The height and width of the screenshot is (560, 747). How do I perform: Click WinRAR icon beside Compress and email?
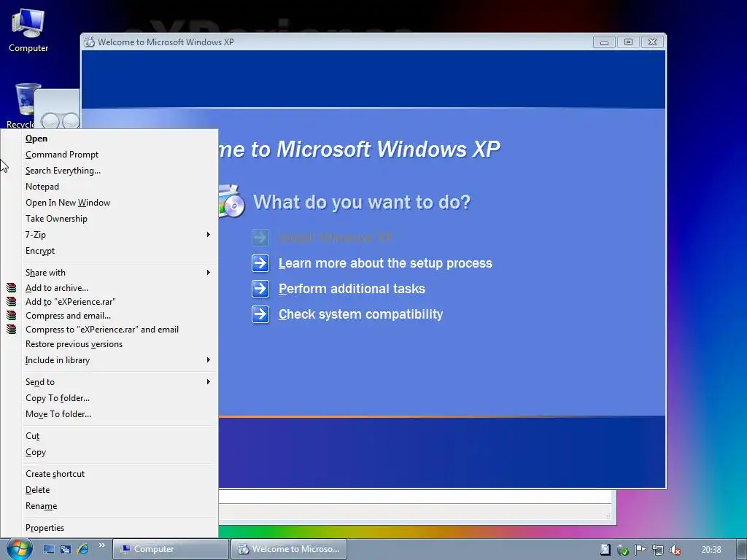tap(12, 315)
